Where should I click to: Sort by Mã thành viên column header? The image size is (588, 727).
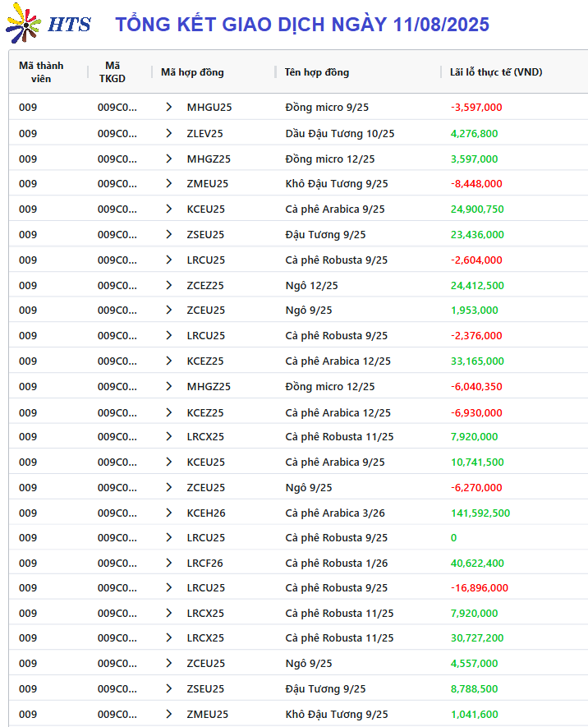pos(41,71)
